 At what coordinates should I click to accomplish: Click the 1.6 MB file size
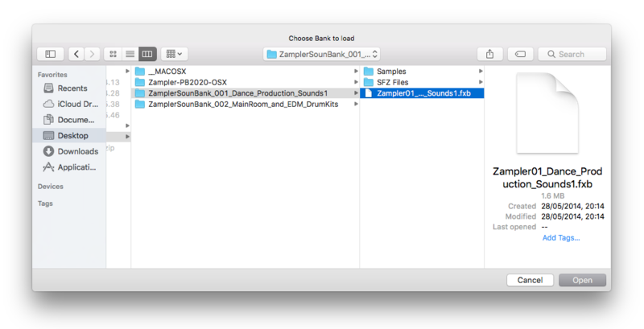coord(552,196)
